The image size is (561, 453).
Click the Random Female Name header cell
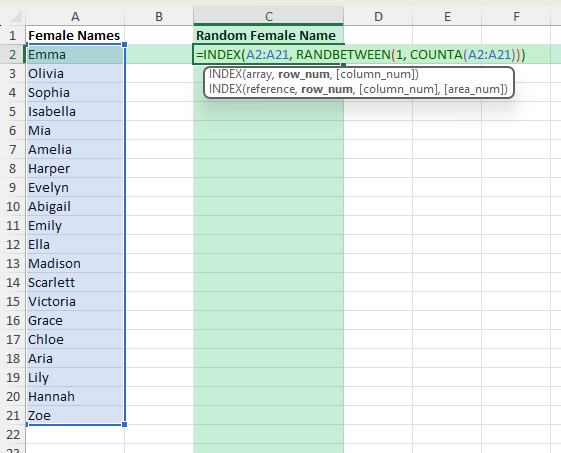[269, 35]
